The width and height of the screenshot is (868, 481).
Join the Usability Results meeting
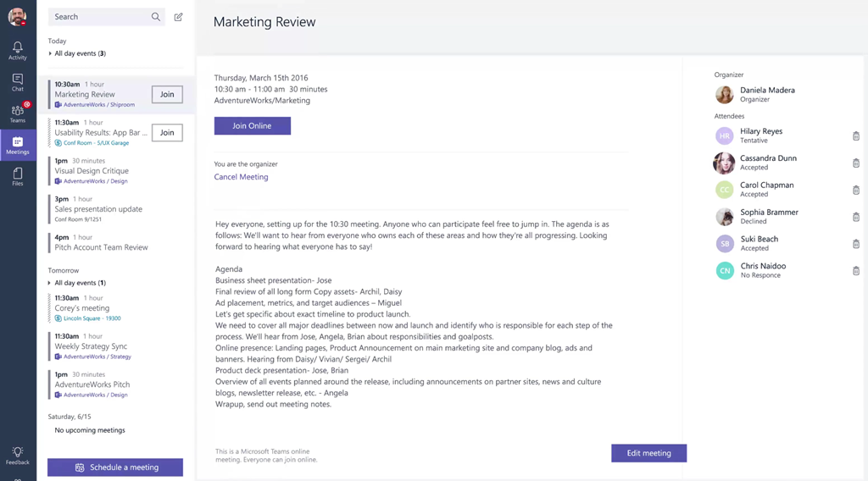click(x=167, y=132)
